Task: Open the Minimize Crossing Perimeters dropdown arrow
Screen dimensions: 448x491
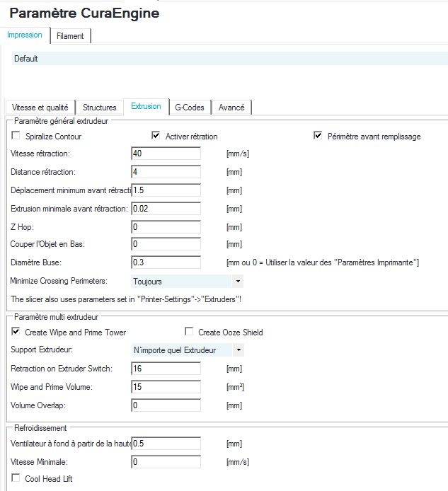Action: click(x=238, y=281)
